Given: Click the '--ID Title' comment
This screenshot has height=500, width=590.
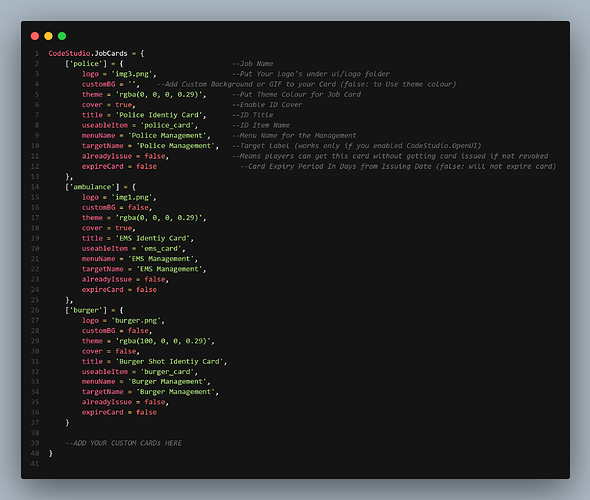Looking at the screenshot, I should click(252, 115).
